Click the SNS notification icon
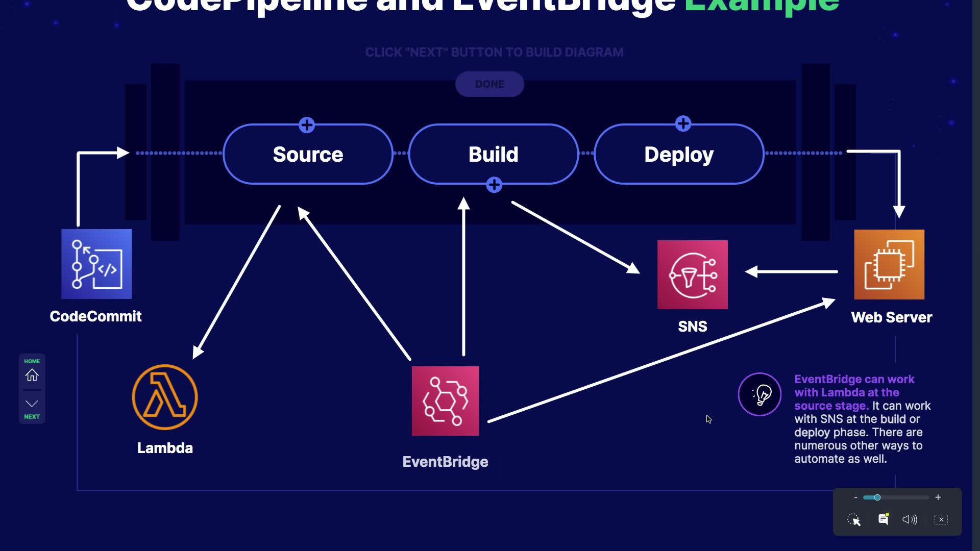The width and height of the screenshot is (980, 551). [692, 274]
